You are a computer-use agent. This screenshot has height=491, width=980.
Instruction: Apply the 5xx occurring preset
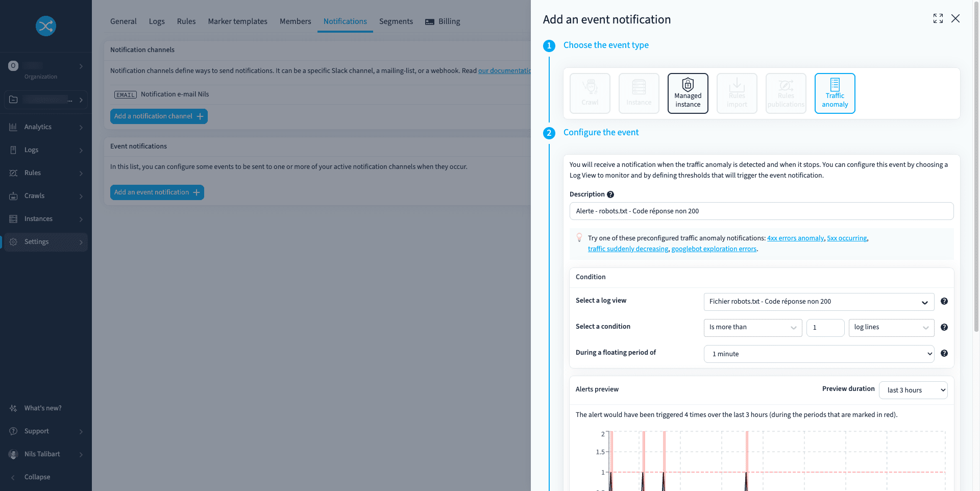coord(847,238)
